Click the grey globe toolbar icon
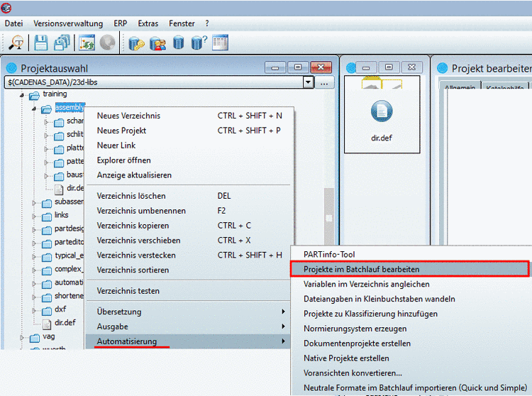 click(108, 43)
